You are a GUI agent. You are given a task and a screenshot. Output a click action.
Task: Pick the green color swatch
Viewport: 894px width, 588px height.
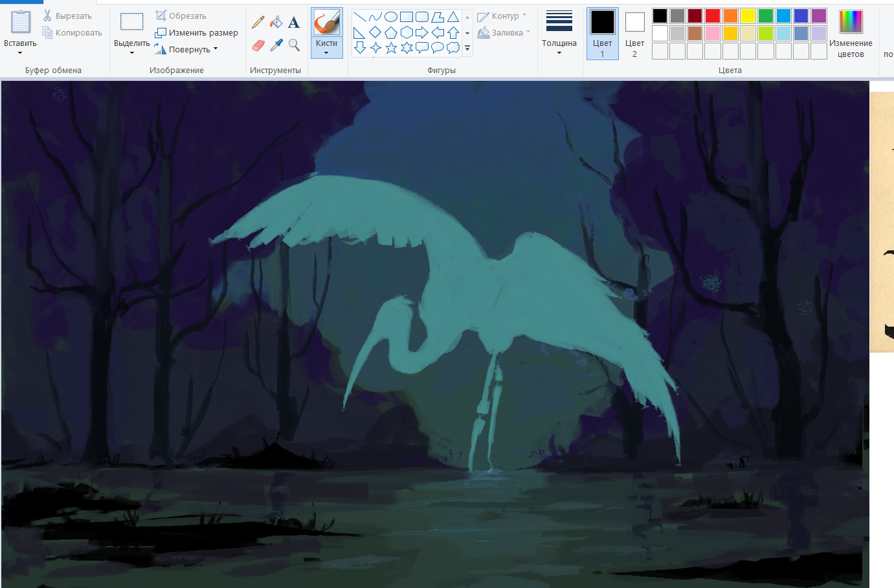(766, 16)
